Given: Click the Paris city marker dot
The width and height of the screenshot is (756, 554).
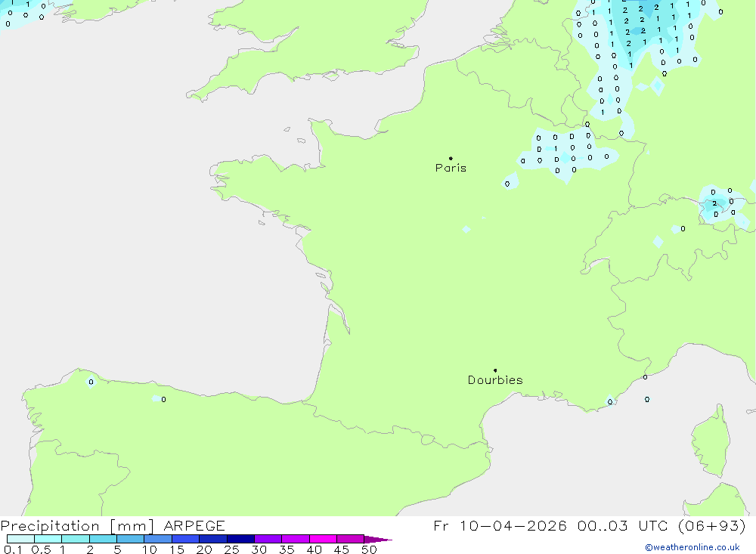Looking at the screenshot, I should click(x=451, y=159).
